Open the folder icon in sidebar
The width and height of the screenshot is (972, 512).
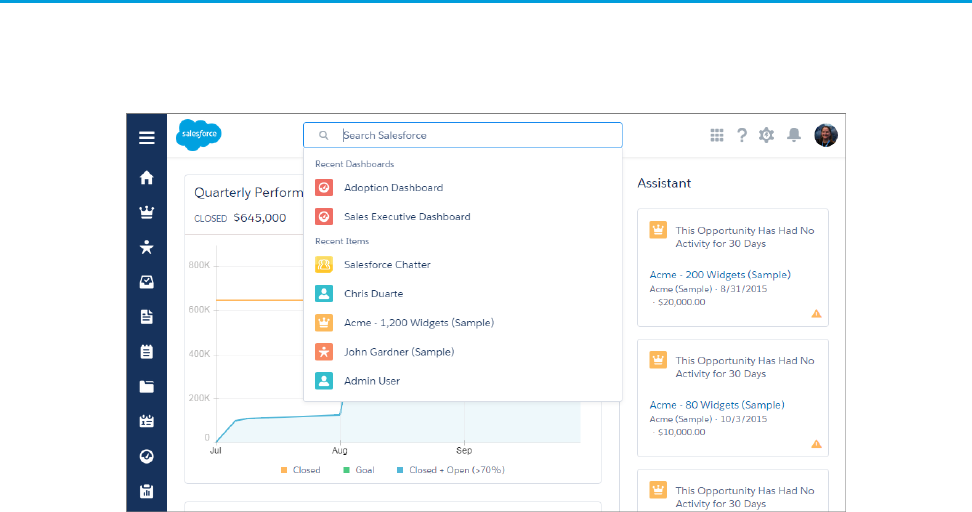click(x=147, y=386)
